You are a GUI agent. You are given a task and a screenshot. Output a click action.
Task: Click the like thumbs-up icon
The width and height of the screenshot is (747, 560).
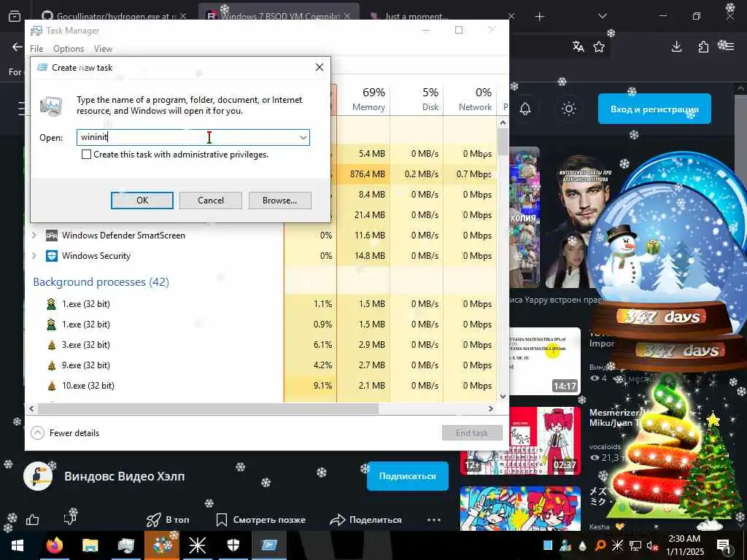click(32, 519)
